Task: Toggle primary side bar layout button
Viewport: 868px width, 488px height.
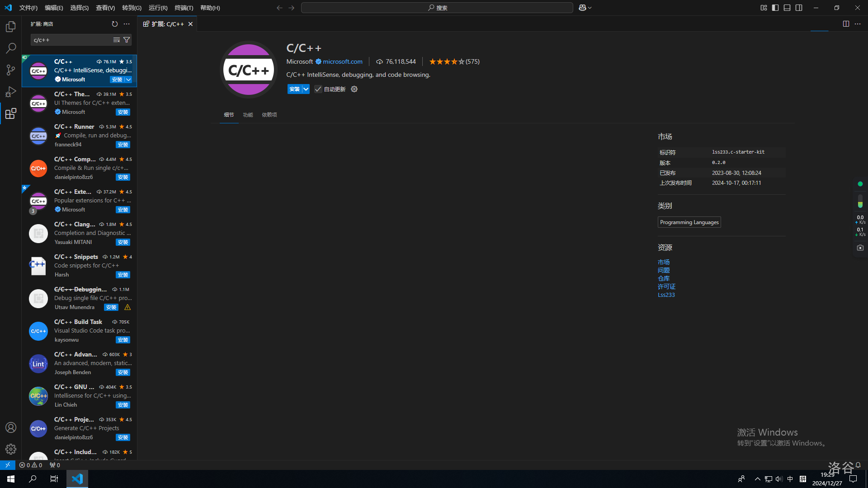Action: point(775,8)
